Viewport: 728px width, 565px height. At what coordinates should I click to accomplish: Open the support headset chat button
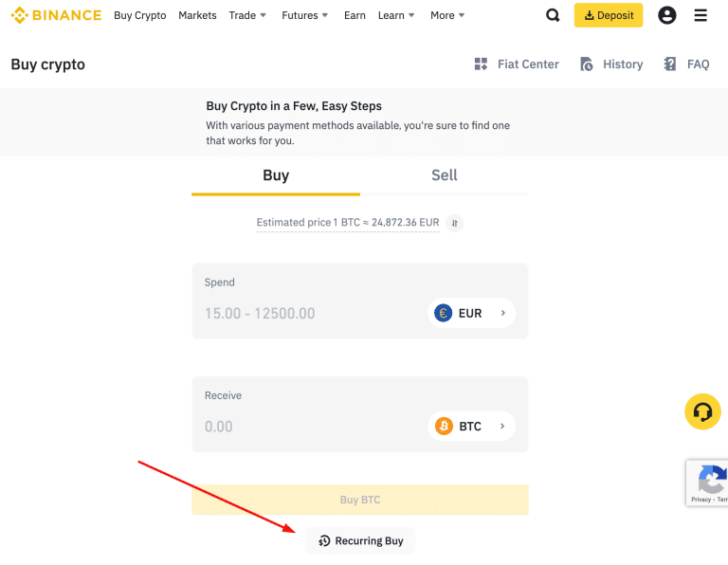click(702, 411)
